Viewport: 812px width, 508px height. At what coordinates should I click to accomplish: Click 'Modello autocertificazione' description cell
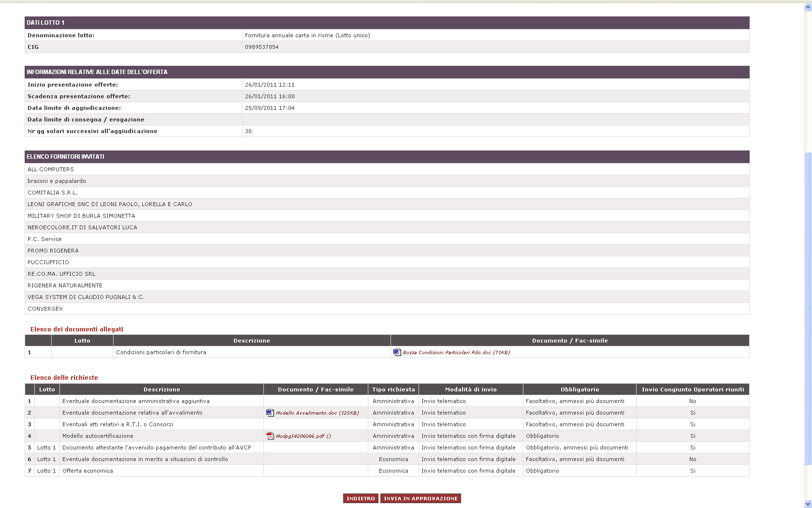pyautogui.click(x=161, y=436)
